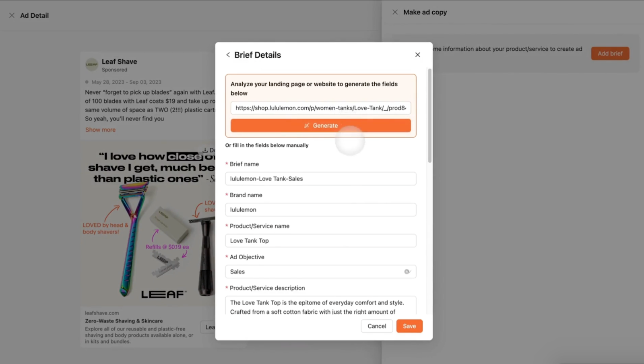Click the download icon on the ad creative
This screenshot has height=364, width=644.
[206, 150]
